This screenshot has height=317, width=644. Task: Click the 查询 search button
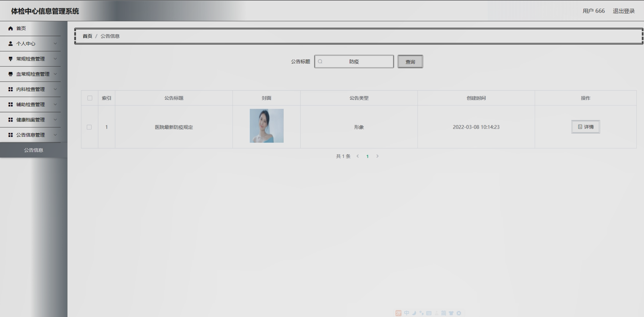coord(410,62)
